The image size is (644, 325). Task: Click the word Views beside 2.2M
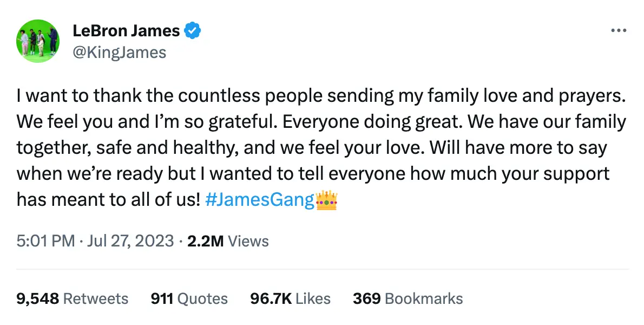coord(248,240)
